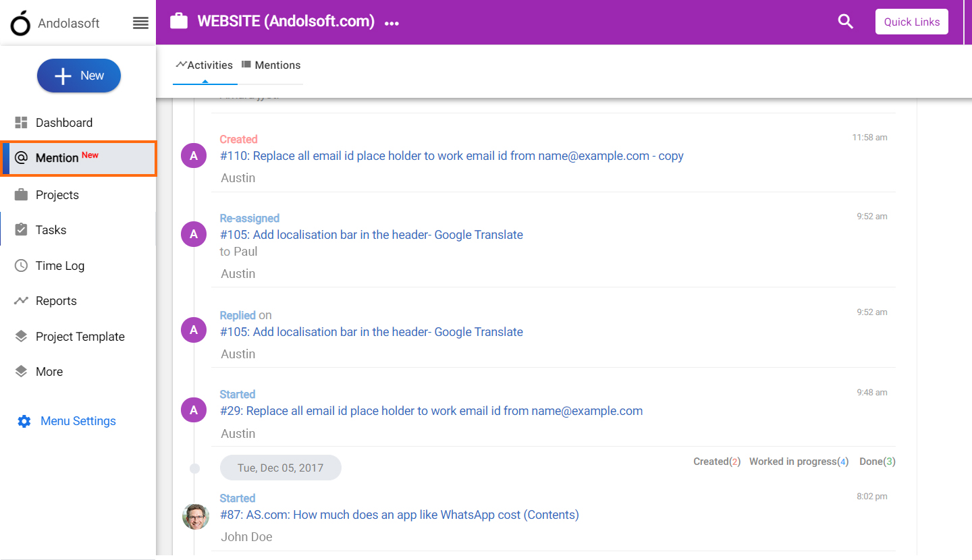Click the briefcase icon beside project title

[x=179, y=21]
